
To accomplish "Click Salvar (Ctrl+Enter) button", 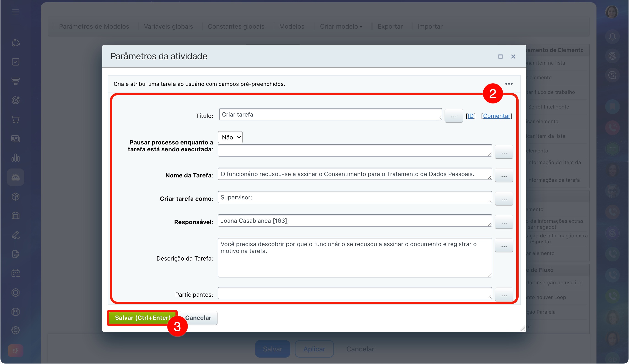I will pyautogui.click(x=142, y=318).
